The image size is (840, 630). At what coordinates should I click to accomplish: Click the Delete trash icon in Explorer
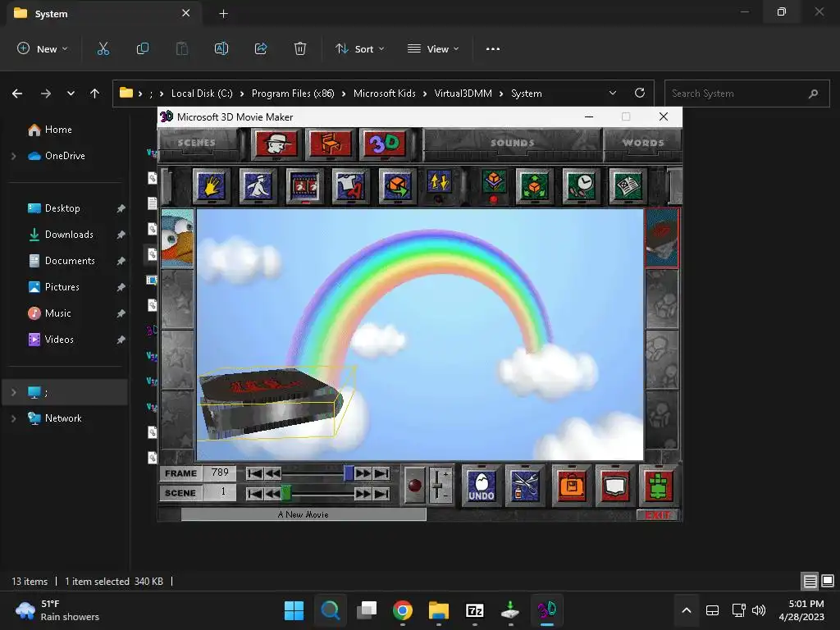click(300, 48)
